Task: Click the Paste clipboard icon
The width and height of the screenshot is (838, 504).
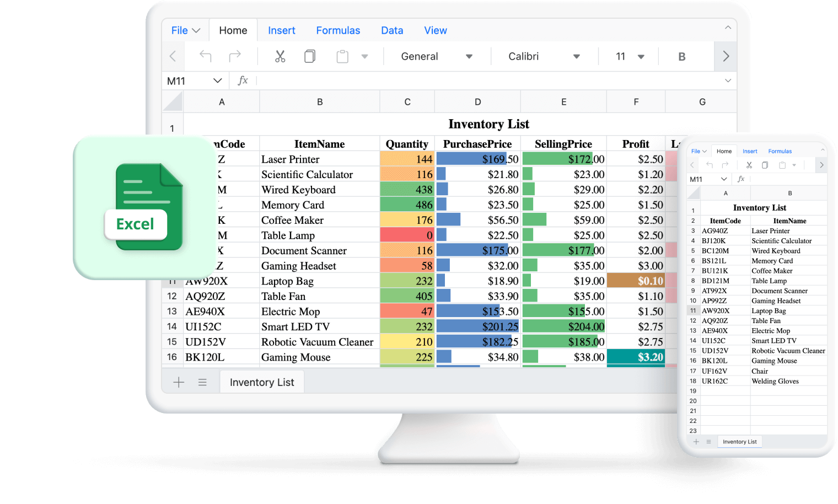Action: (342, 56)
